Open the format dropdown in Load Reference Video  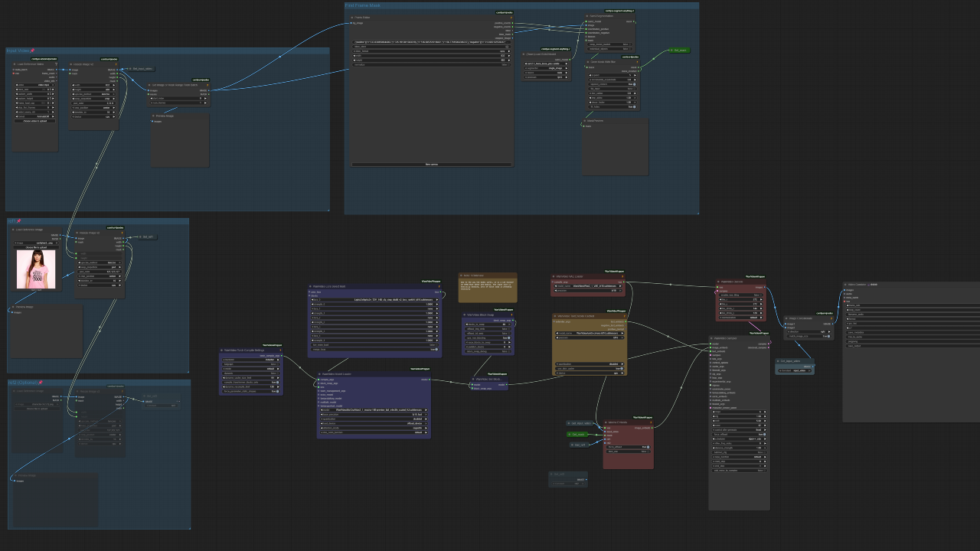34,116
